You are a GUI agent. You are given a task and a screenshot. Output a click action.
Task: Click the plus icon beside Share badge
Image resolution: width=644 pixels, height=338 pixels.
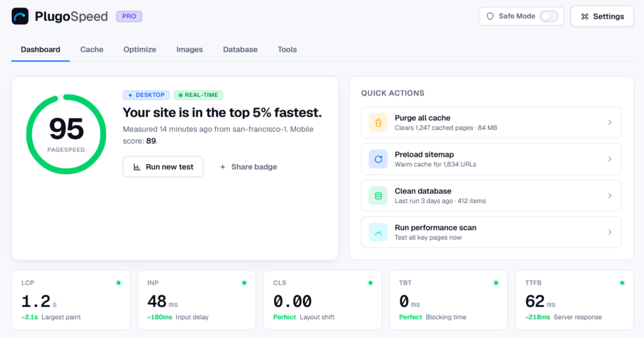[222, 167]
